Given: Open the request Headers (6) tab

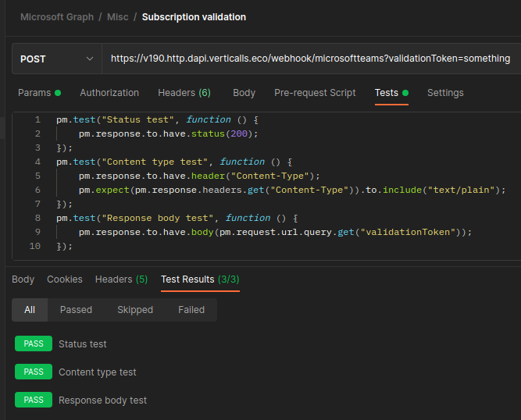Looking at the screenshot, I should pyautogui.click(x=184, y=93).
